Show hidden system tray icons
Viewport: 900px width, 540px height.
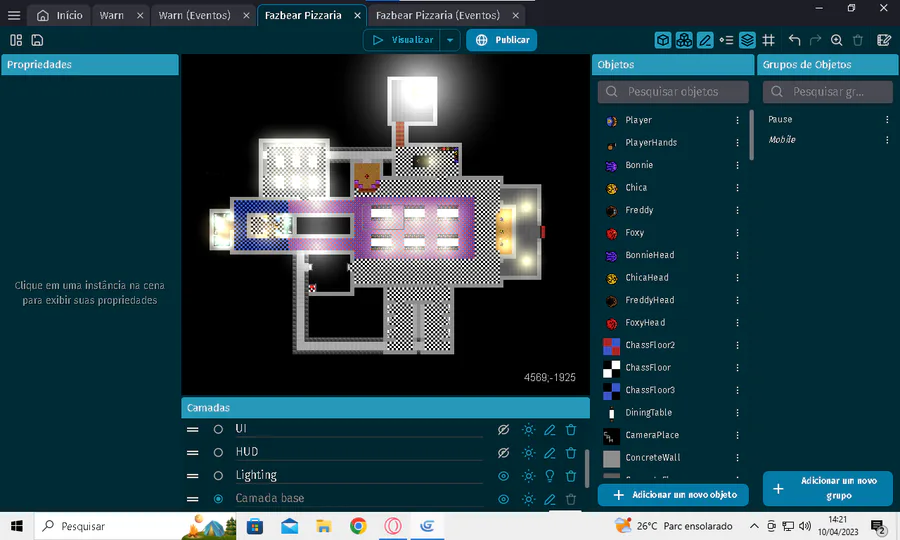(754, 526)
